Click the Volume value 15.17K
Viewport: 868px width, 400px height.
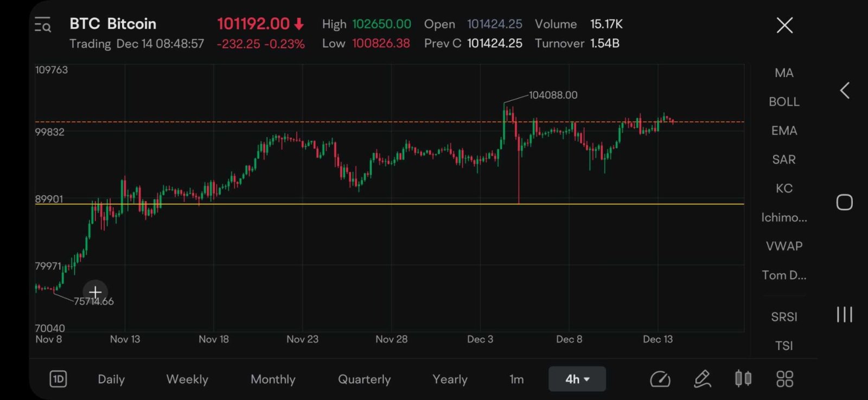(x=607, y=24)
